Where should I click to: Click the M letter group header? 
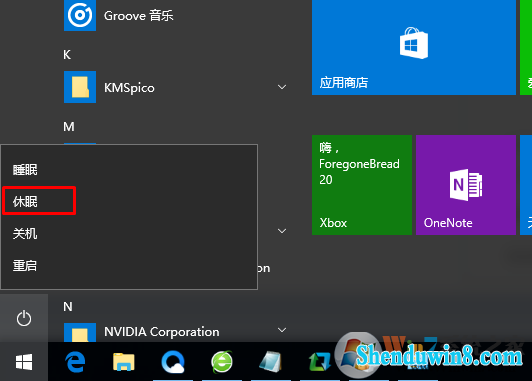click(x=69, y=127)
